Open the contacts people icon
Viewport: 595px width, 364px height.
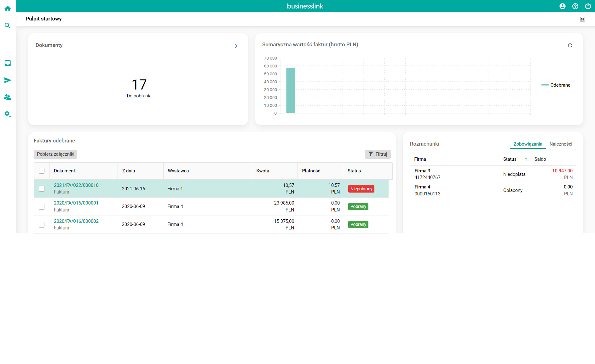point(8,97)
